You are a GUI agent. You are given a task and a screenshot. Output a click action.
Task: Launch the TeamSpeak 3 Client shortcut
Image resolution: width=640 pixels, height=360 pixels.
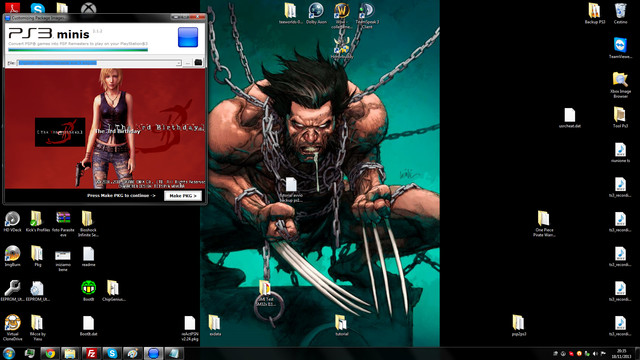(x=367, y=16)
